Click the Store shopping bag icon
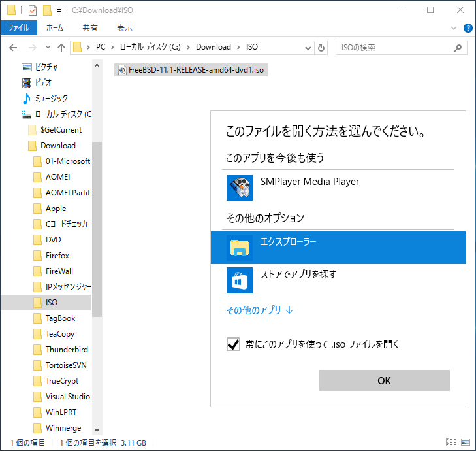 tap(239, 280)
